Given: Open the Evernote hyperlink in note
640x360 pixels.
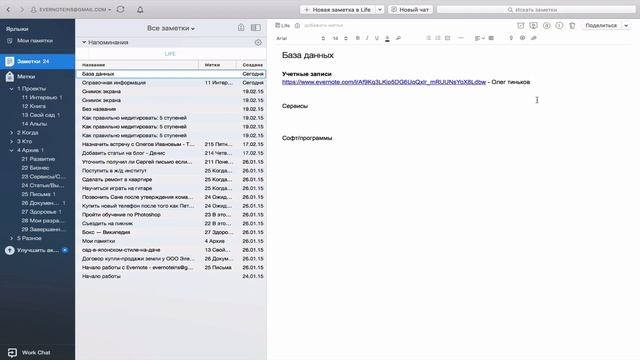Looking at the screenshot, I should click(x=384, y=82).
